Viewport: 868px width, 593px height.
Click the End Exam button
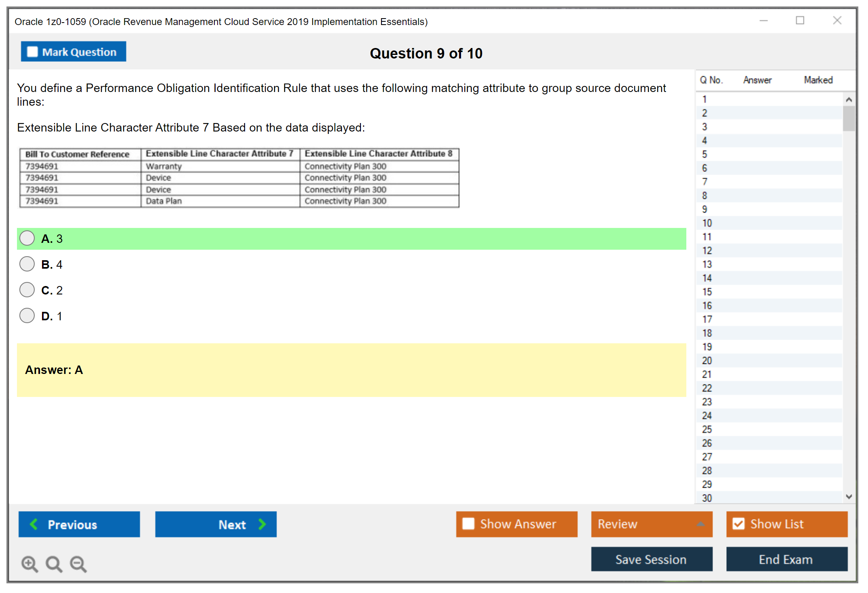tap(786, 560)
